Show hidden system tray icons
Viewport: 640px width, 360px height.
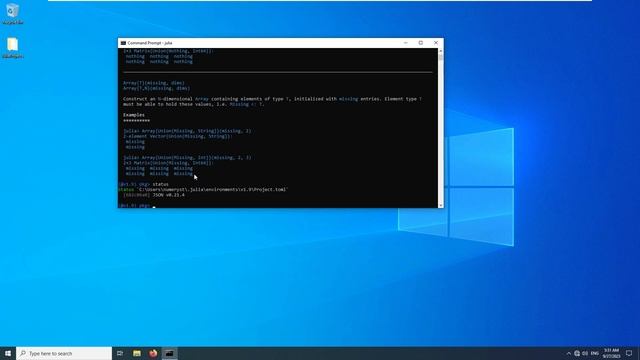[568, 353]
